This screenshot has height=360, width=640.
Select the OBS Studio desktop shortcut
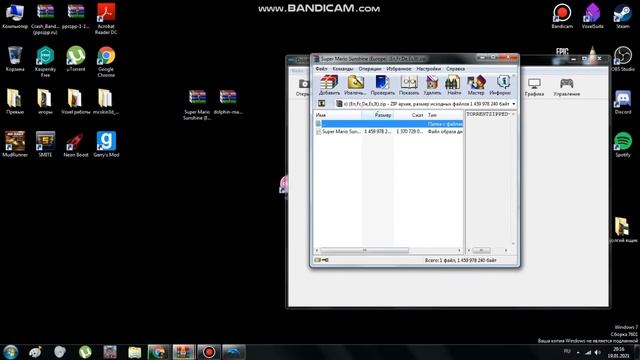[x=623, y=59]
